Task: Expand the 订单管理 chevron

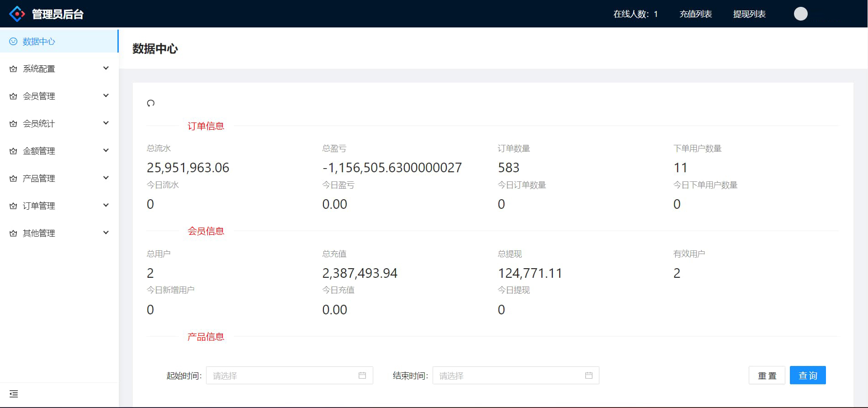Action: tap(106, 205)
